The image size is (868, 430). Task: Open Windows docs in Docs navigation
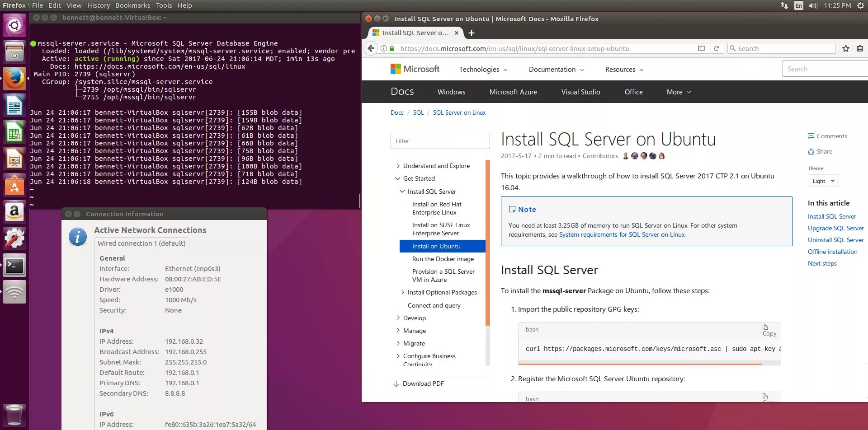(451, 92)
